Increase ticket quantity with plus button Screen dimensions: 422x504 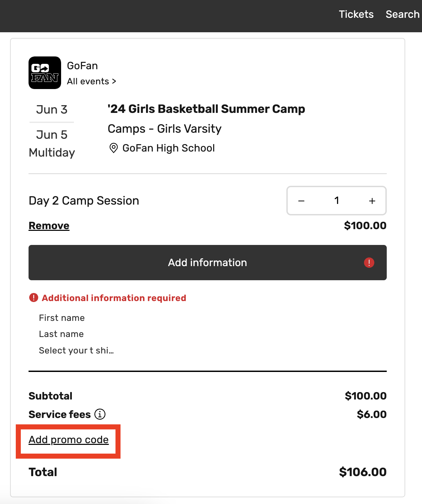[x=372, y=201]
